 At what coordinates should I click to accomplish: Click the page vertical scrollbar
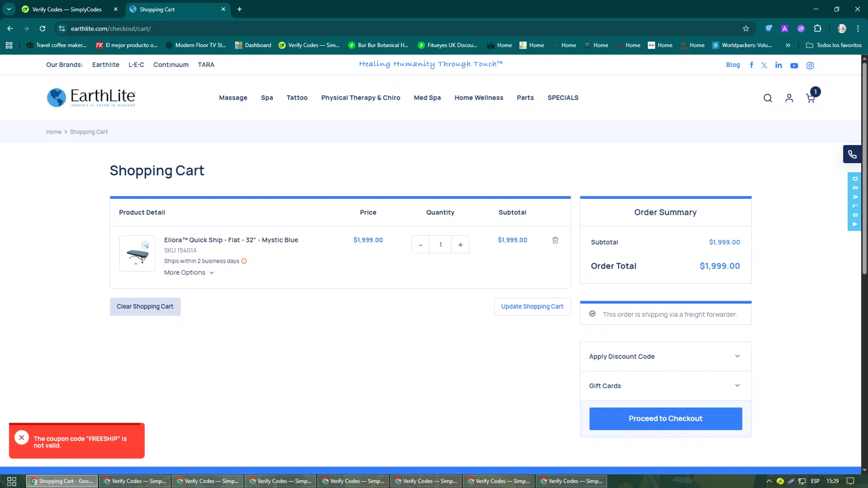click(864, 168)
